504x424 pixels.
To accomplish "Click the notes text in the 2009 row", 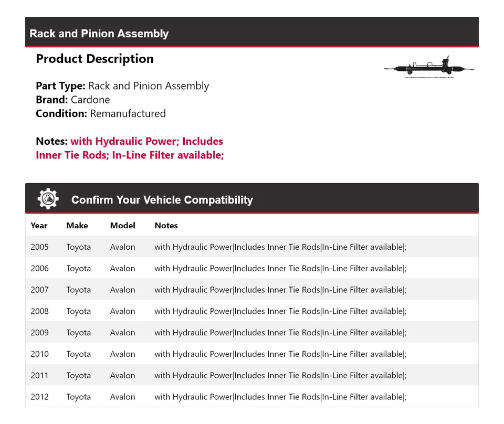I will [x=280, y=333].
